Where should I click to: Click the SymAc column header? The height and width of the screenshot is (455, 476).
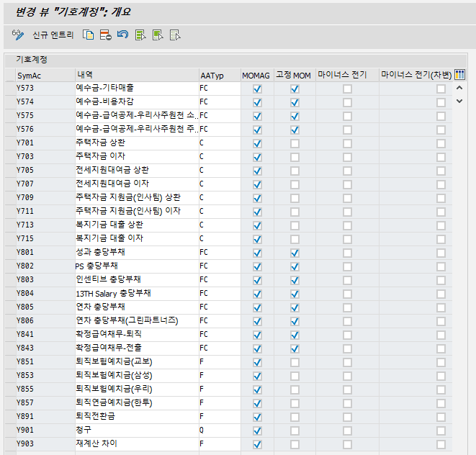pos(29,75)
